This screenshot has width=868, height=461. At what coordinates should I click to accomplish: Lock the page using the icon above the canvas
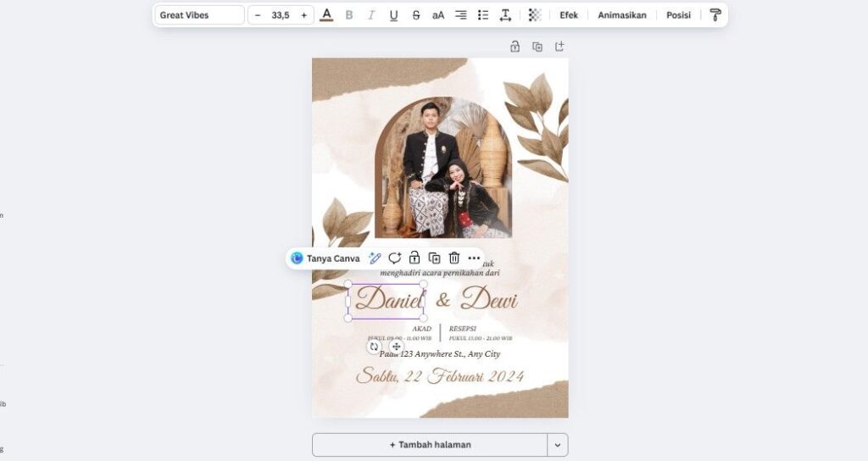pyautogui.click(x=515, y=47)
